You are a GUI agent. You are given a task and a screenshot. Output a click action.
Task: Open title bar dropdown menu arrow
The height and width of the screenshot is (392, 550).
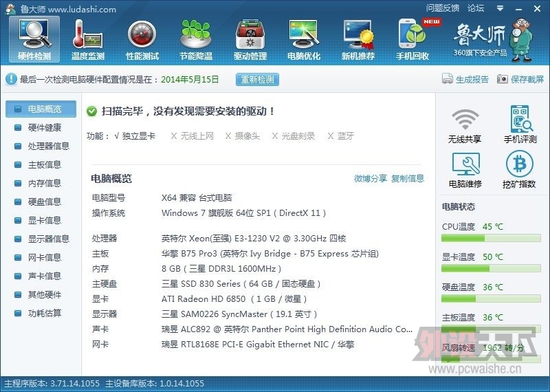coord(500,8)
